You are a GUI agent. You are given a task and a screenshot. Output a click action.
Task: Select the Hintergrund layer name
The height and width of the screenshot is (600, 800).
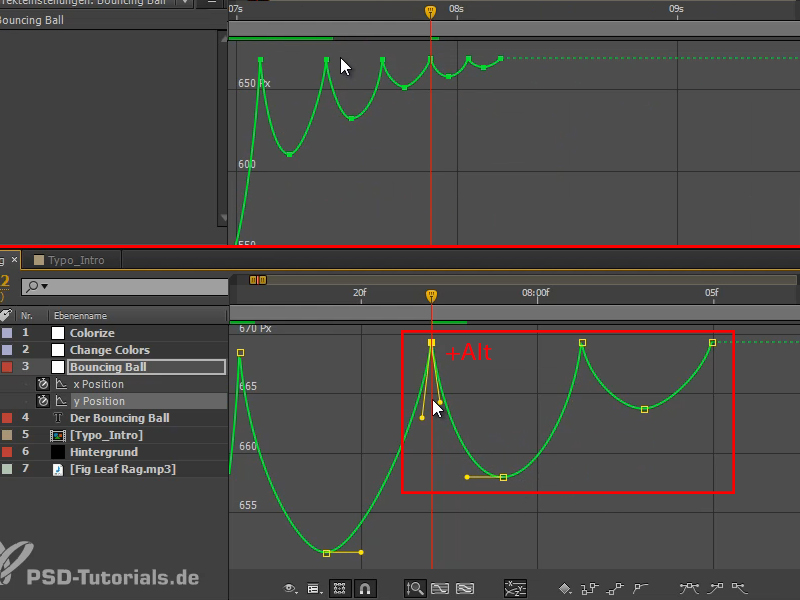point(105,451)
